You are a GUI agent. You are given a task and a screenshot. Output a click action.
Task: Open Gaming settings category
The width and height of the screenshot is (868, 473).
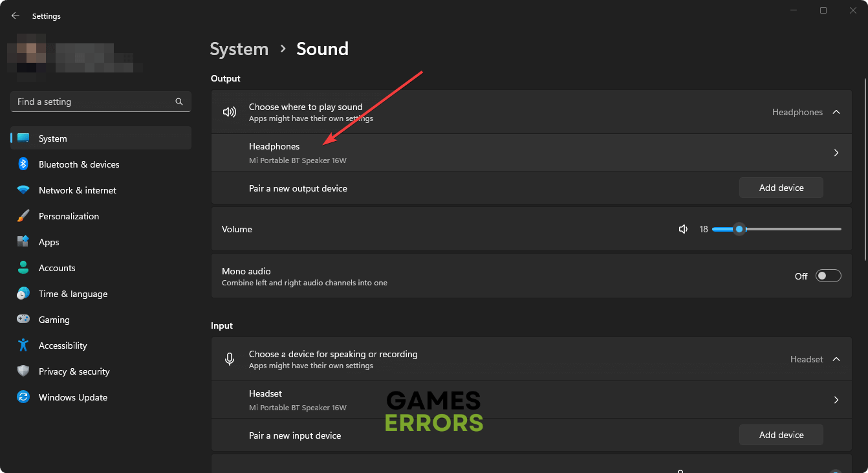pos(101,320)
